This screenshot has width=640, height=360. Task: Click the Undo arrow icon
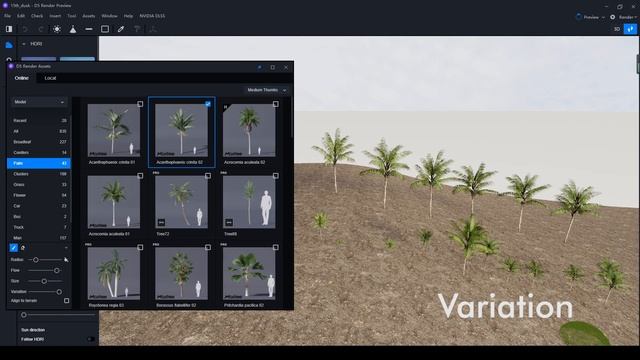point(25,29)
